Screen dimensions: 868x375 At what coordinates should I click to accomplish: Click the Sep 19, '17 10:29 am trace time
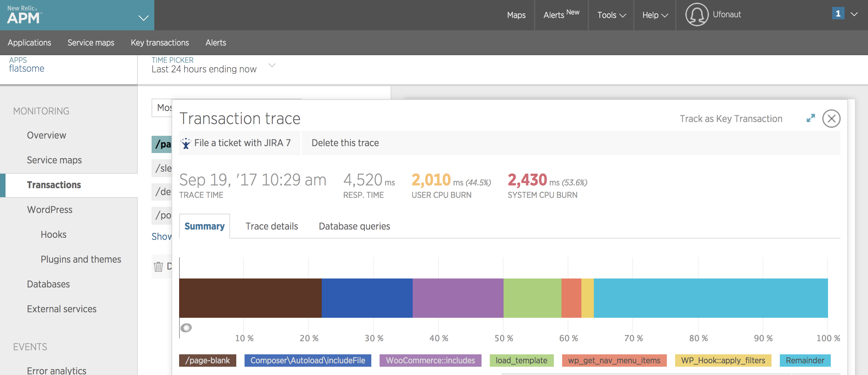coord(253,180)
